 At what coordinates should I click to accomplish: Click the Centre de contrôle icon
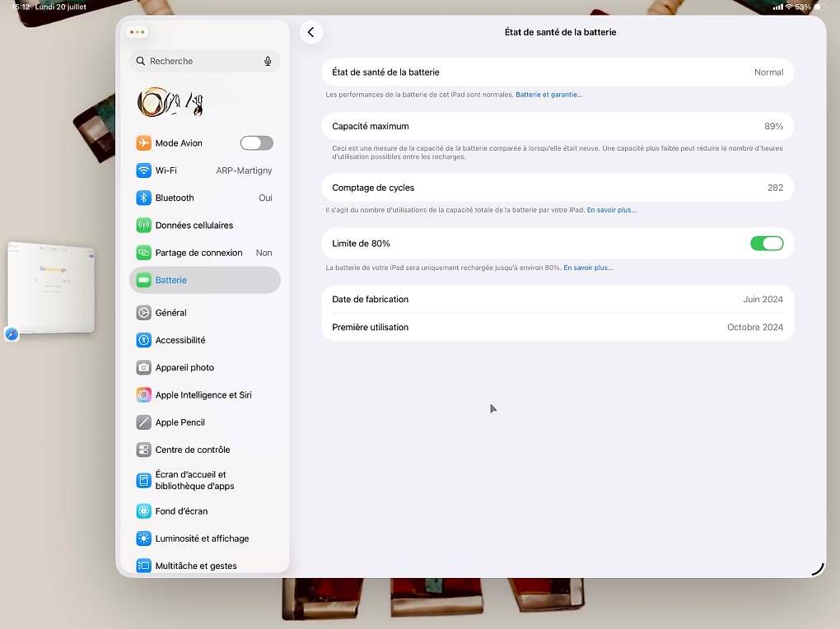(x=143, y=450)
